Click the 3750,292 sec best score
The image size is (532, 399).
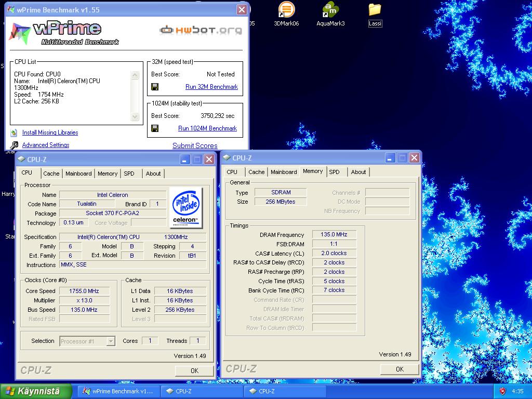coord(218,116)
